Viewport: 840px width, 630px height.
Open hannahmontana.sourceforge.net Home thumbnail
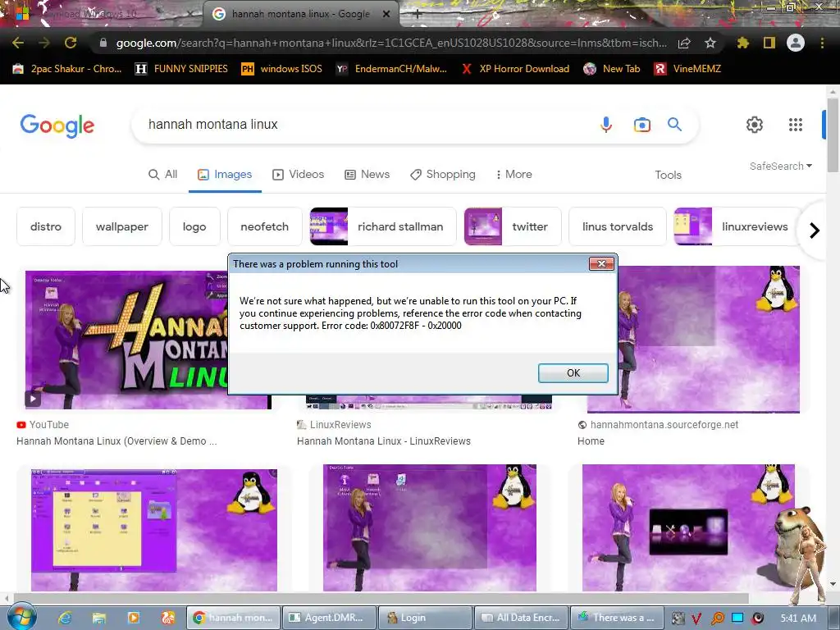709,340
